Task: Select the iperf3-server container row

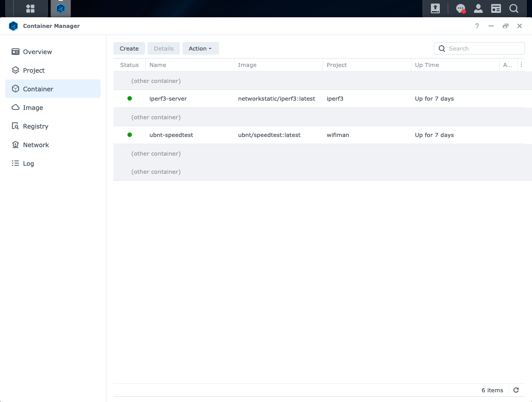Action: click(x=323, y=98)
